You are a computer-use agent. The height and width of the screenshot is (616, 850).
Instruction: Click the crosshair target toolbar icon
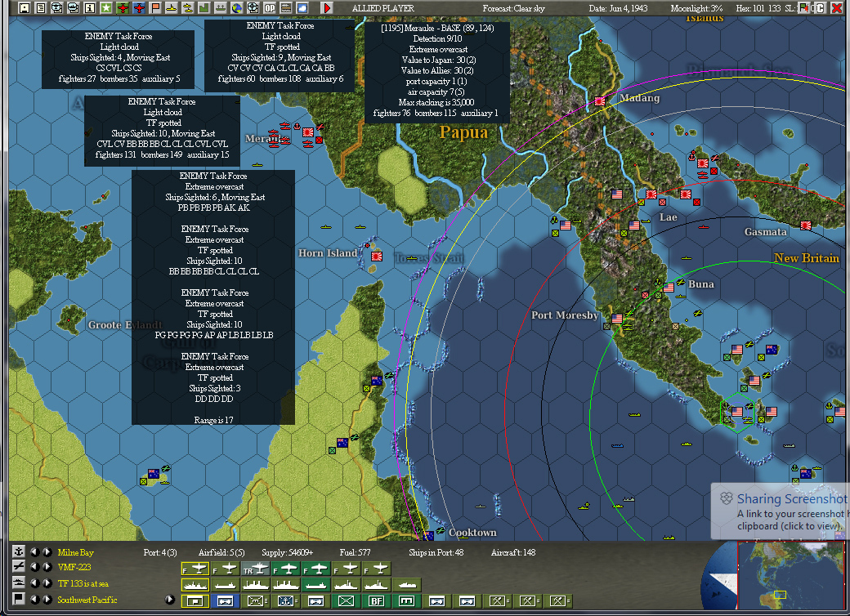pos(253,7)
